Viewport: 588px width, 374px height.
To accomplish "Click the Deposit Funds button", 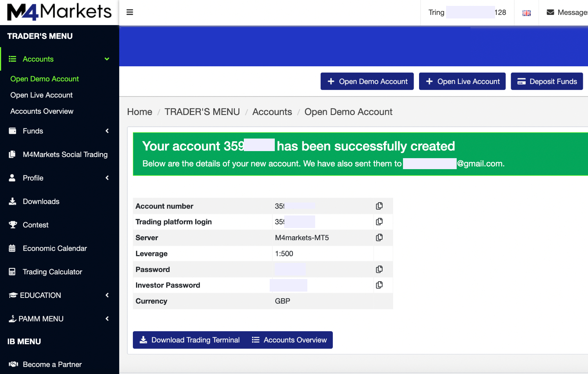I will 546,81.
